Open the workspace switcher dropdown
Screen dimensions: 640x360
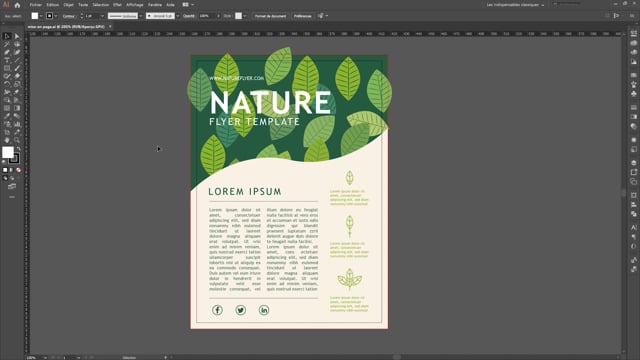515,5
